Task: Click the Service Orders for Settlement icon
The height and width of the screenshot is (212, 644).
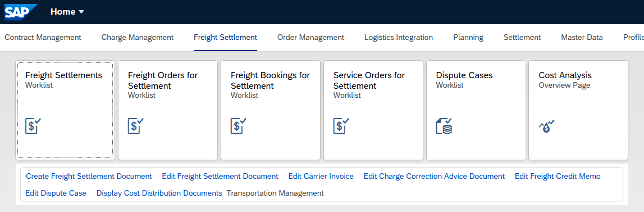Action: (341, 125)
